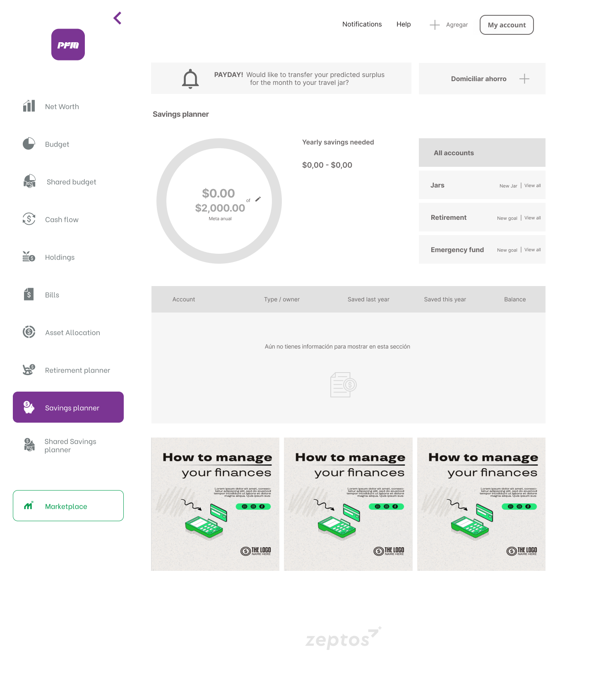The height and width of the screenshot is (700, 596).
Task: Click the pencil icon to edit yearly goal
Action: point(258,199)
